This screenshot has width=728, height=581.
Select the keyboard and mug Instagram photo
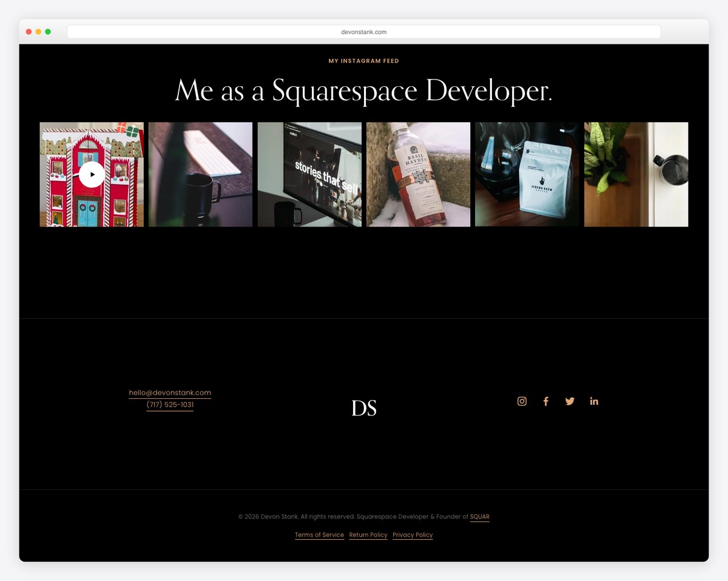point(200,174)
